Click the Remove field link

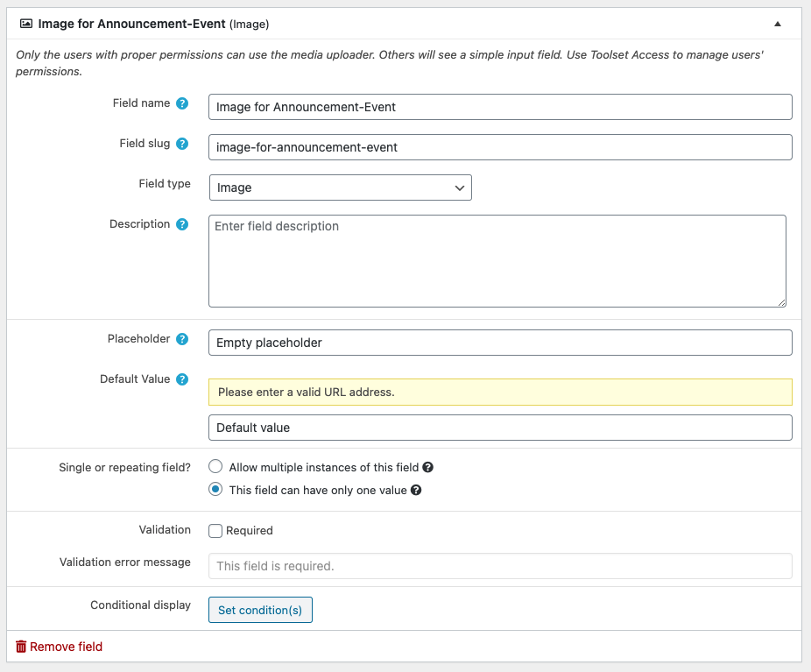[67, 647]
